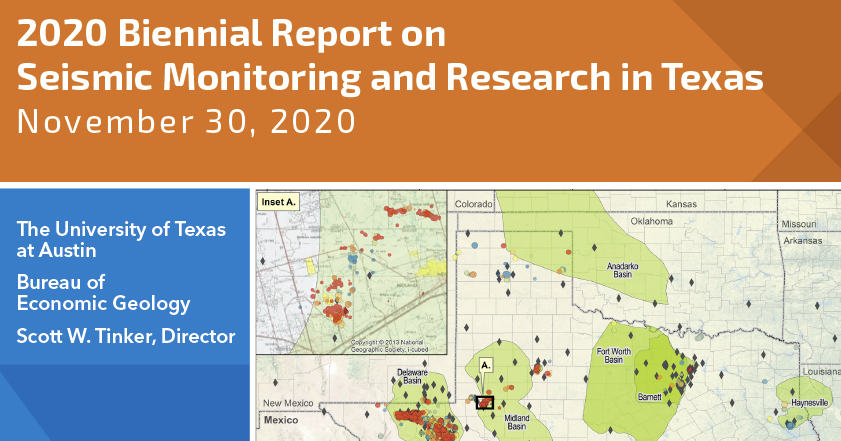
Task: Click the "A." callout marker on map
Action: pyautogui.click(x=485, y=365)
